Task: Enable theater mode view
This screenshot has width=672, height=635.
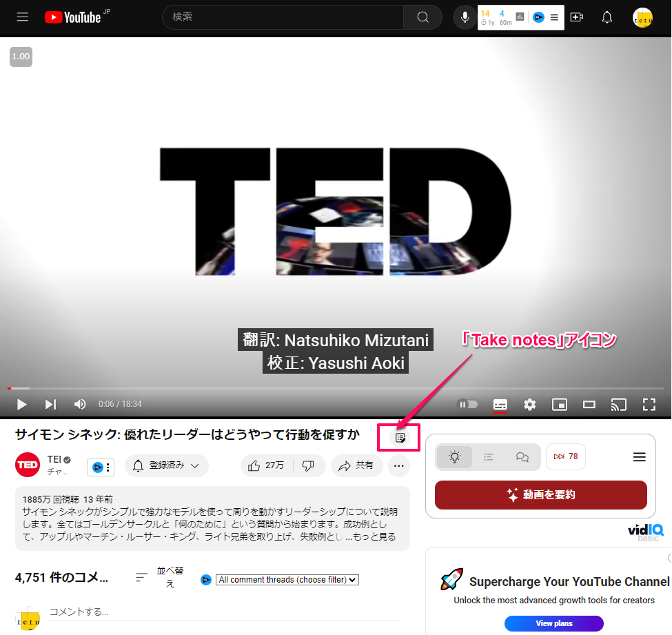Action: pyautogui.click(x=589, y=404)
